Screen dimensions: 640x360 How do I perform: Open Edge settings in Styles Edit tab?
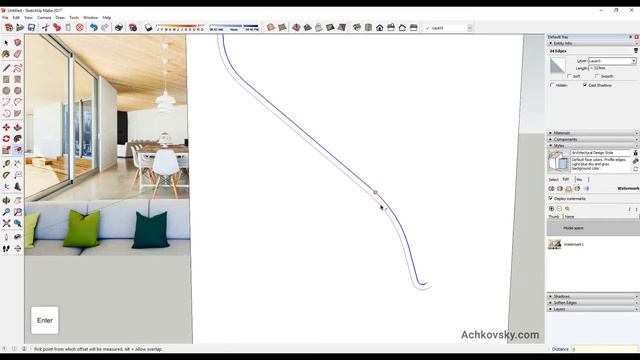tap(551, 189)
